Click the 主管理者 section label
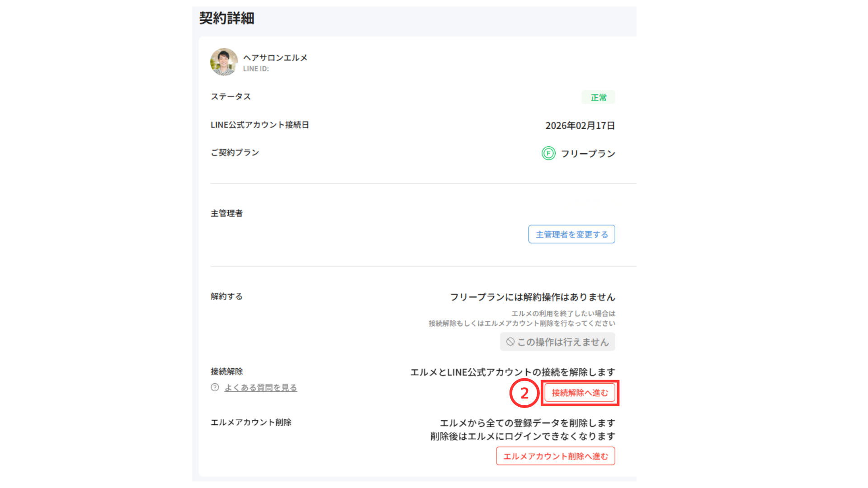Screen dimensions: 868x488 tap(226, 213)
